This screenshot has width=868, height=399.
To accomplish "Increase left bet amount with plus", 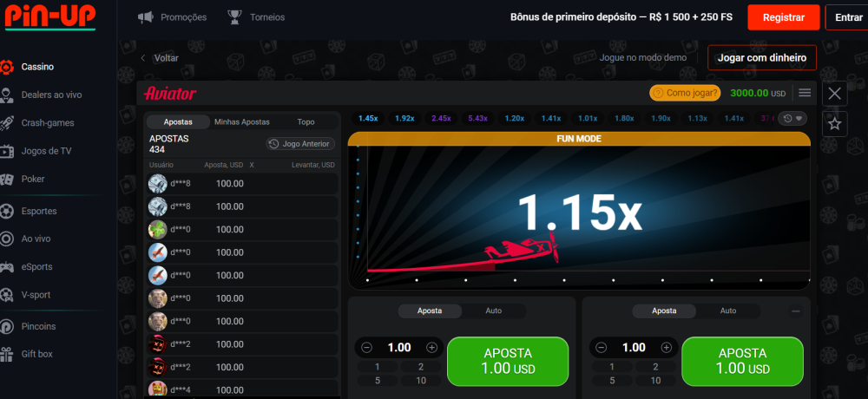I will click(431, 347).
